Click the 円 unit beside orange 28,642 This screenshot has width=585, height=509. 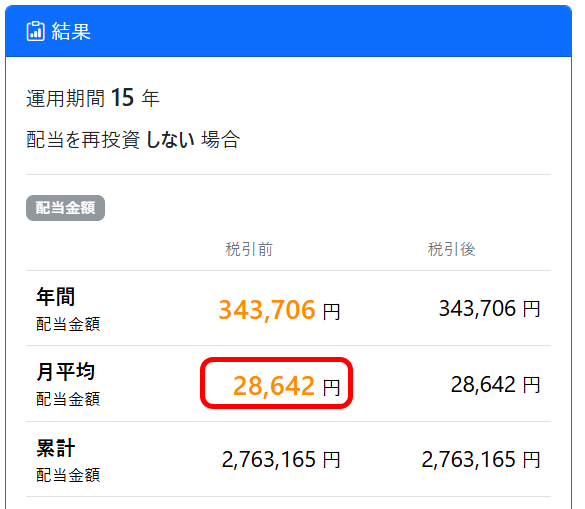331,388
